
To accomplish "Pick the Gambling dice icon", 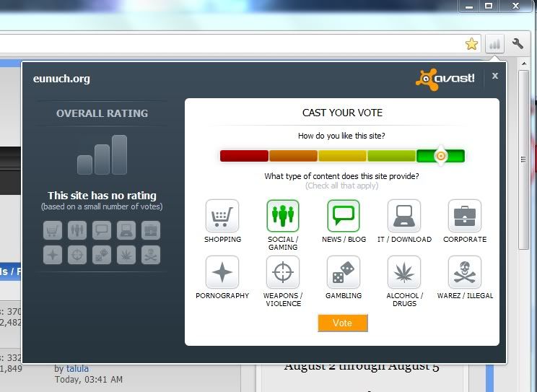I will tap(344, 272).
